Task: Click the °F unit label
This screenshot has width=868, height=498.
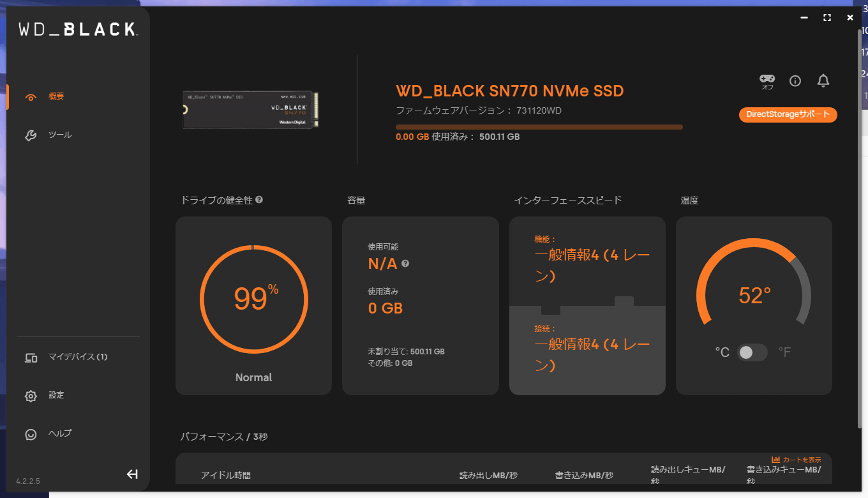Action: click(x=784, y=352)
